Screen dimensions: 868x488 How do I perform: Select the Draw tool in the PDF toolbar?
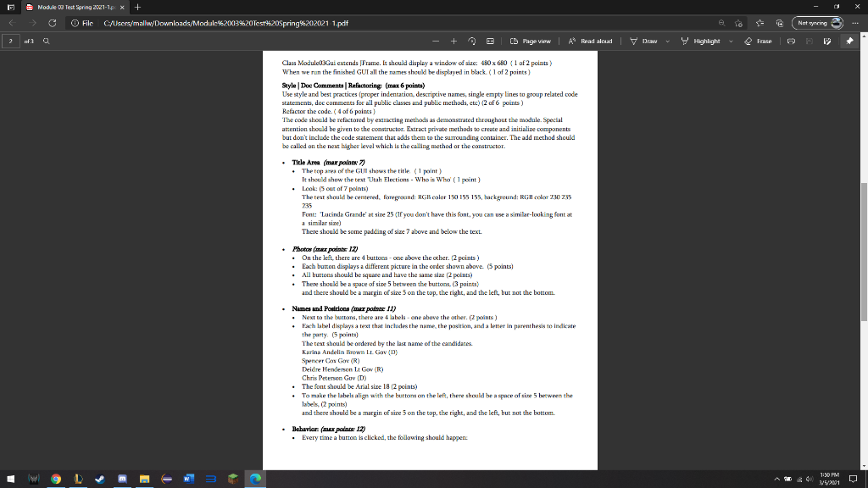click(x=649, y=41)
